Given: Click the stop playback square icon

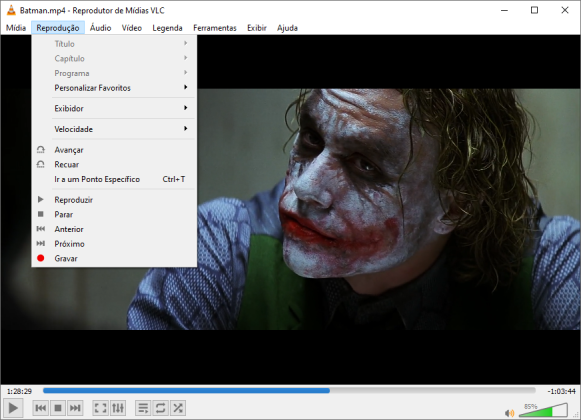Looking at the screenshot, I should tap(58, 408).
